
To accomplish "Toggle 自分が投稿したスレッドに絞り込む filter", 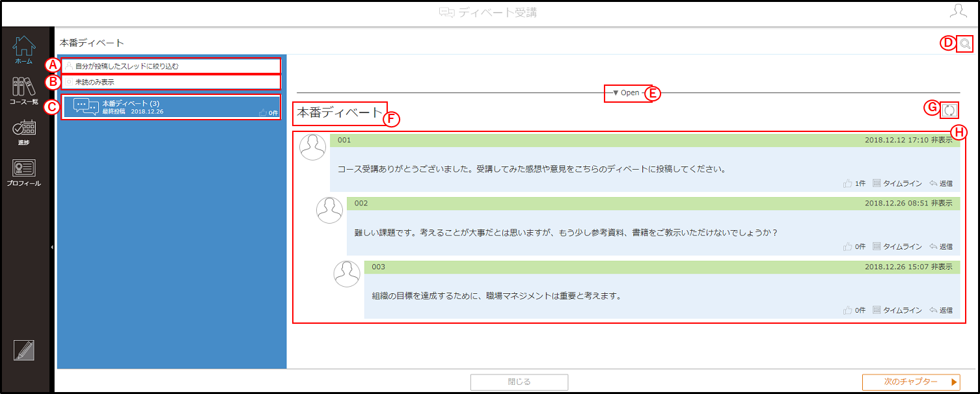I will click(172, 66).
